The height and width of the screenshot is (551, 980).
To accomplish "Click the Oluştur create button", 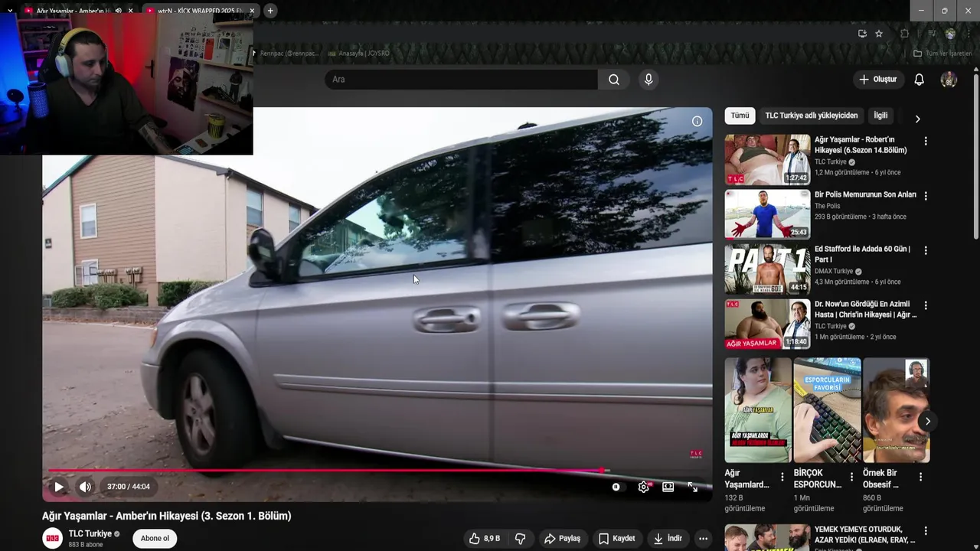I will 877,80.
